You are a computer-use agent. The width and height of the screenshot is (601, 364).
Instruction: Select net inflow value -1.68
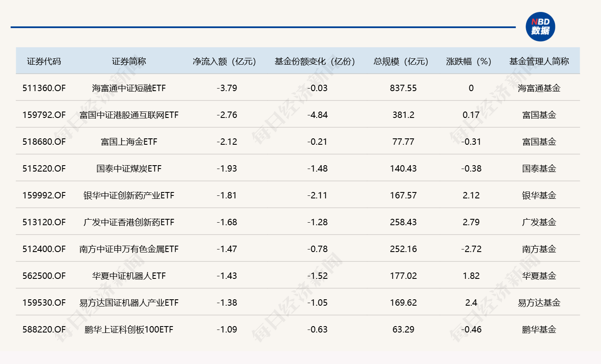(227, 222)
